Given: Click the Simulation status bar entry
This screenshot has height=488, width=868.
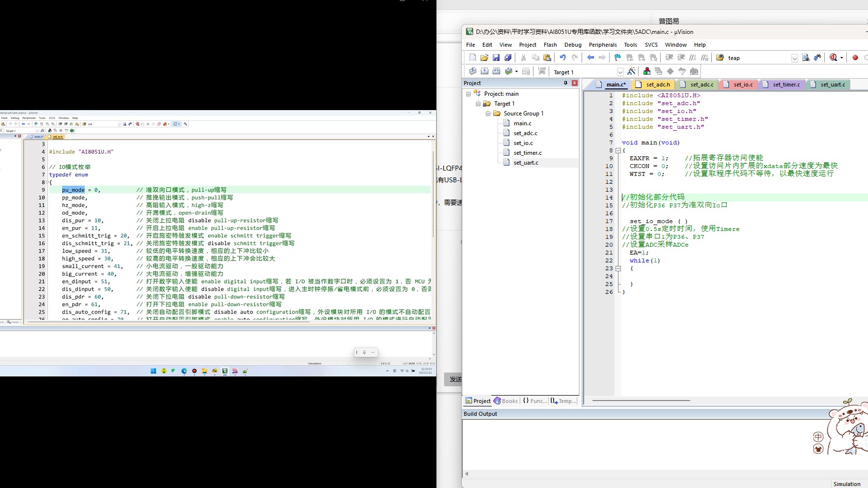Looking at the screenshot, I should (847, 484).
